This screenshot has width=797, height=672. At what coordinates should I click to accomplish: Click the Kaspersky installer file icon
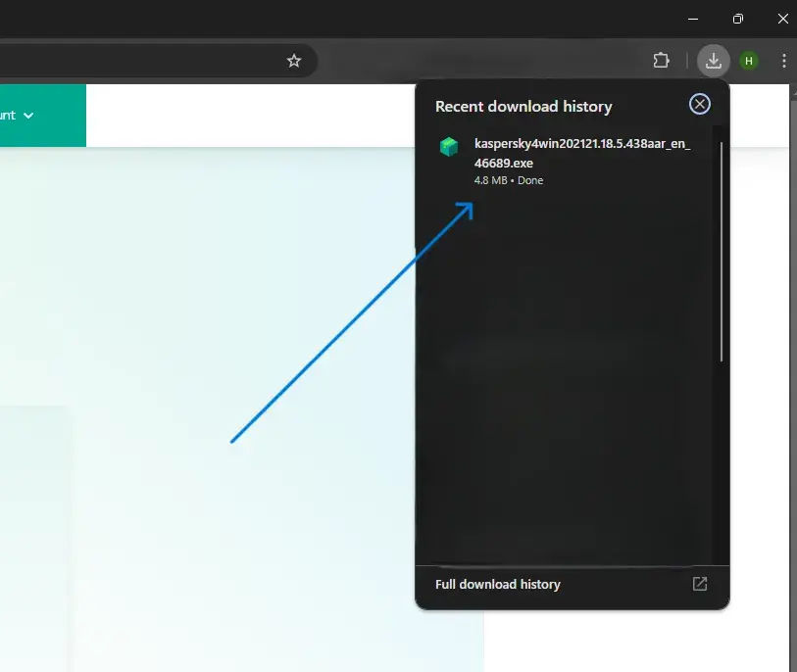pos(449,146)
